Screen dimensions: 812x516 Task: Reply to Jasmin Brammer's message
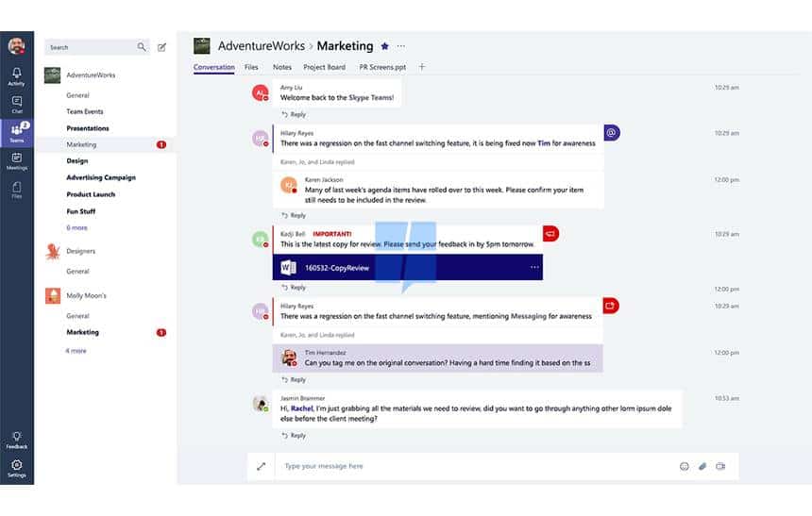(x=294, y=436)
